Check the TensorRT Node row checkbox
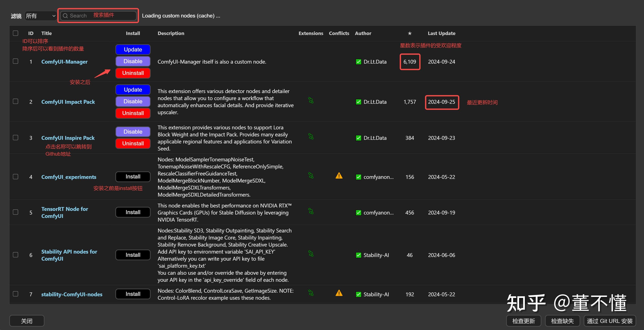 coord(16,212)
